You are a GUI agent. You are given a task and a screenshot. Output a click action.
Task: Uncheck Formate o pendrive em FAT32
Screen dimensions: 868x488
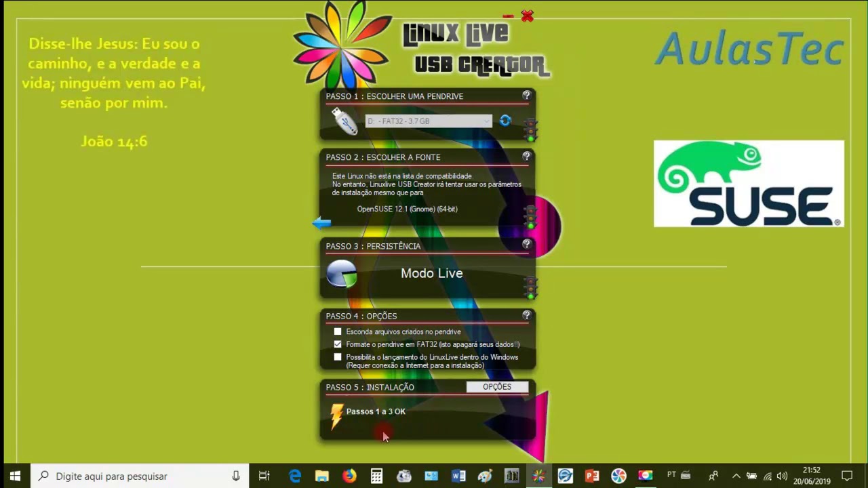point(338,344)
